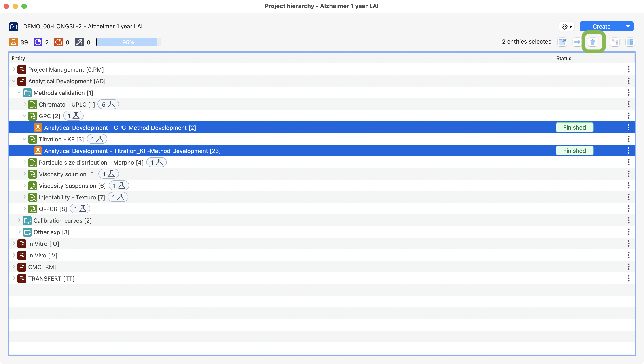The width and height of the screenshot is (644, 364).
Task: Expand Chromato - UPLC [1] row
Action: tap(25, 104)
